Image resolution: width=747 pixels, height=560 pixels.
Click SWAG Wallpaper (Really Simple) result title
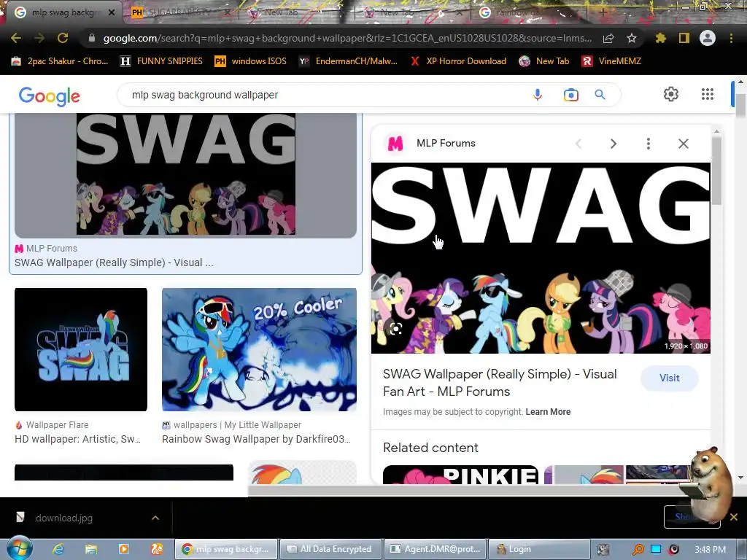coord(114,262)
